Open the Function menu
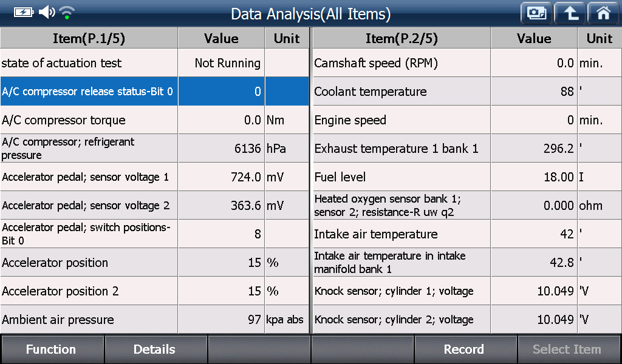The width and height of the screenshot is (622, 364). coord(51,349)
